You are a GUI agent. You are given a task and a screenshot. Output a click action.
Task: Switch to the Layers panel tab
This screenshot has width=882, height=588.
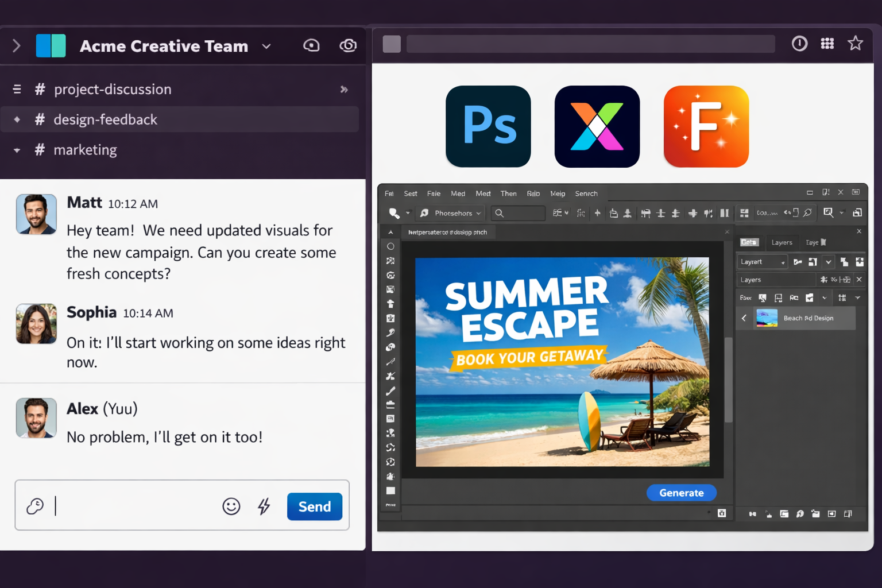pyautogui.click(x=782, y=242)
